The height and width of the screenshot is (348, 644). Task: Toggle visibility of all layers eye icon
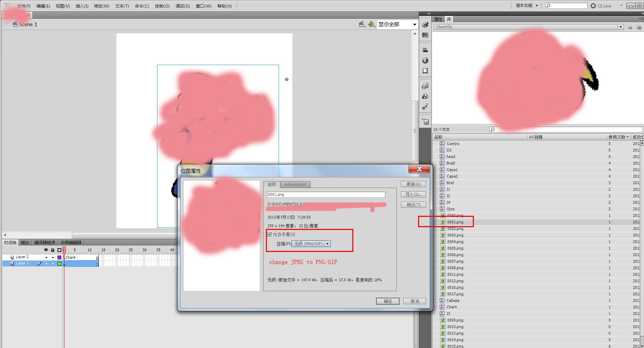46,250
